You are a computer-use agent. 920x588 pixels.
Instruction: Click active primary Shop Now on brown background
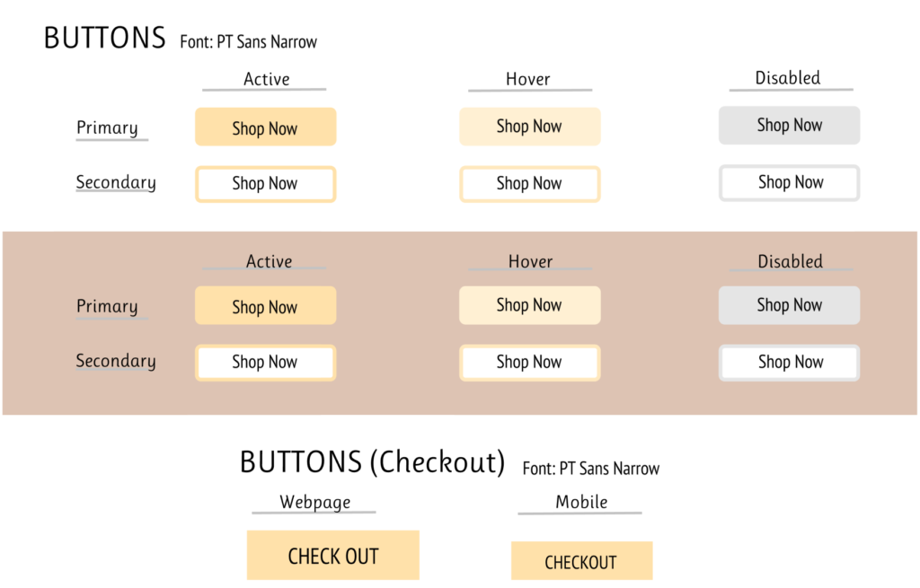coord(265,306)
